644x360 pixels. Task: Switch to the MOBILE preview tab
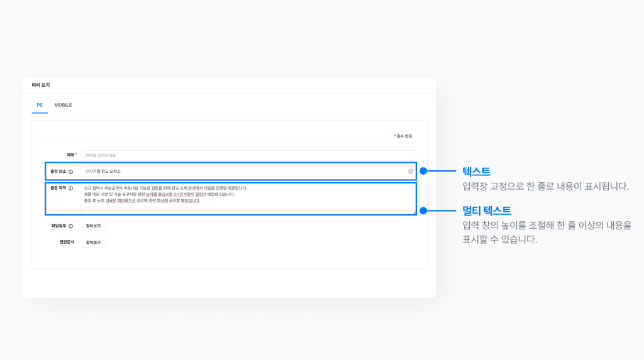(x=63, y=105)
